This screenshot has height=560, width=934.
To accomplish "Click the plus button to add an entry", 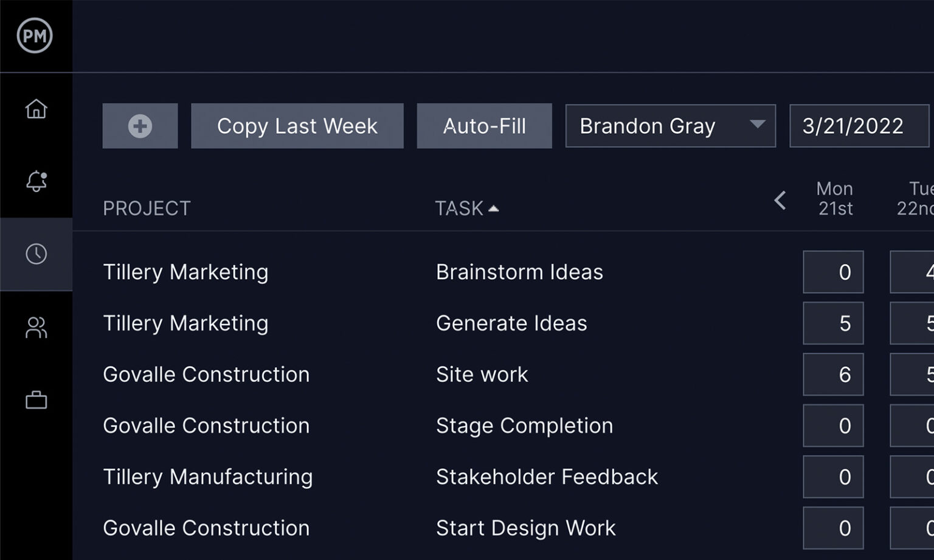I will click(139, 126).
